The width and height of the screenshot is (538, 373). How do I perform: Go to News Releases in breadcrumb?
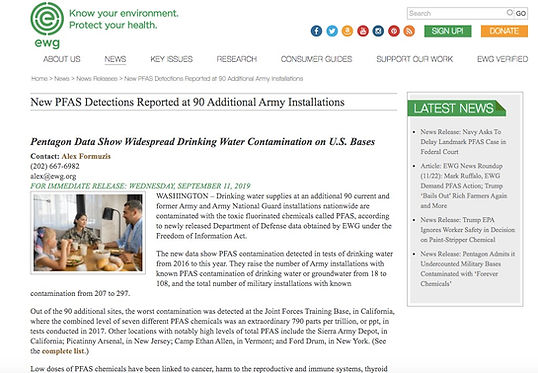pos(97,79)
